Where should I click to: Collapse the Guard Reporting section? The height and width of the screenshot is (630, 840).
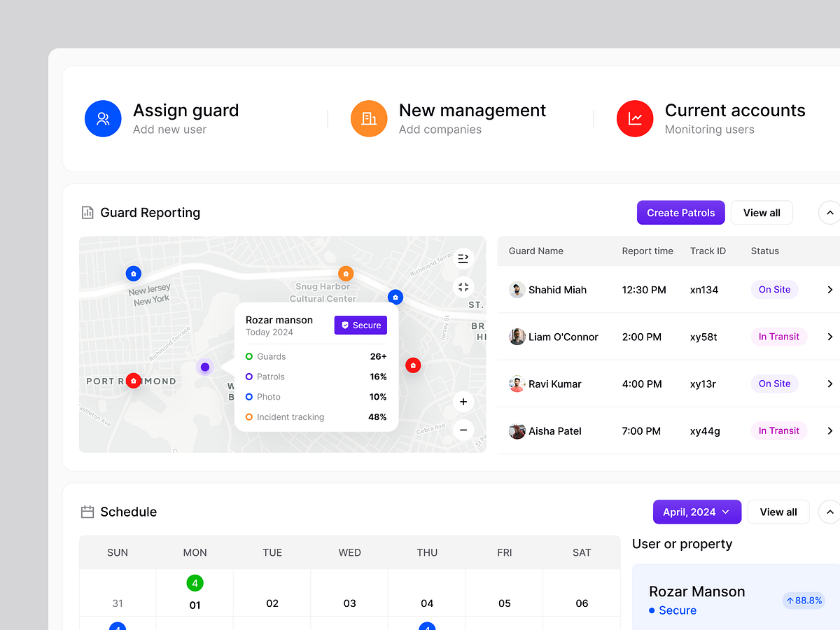[829, 213]
